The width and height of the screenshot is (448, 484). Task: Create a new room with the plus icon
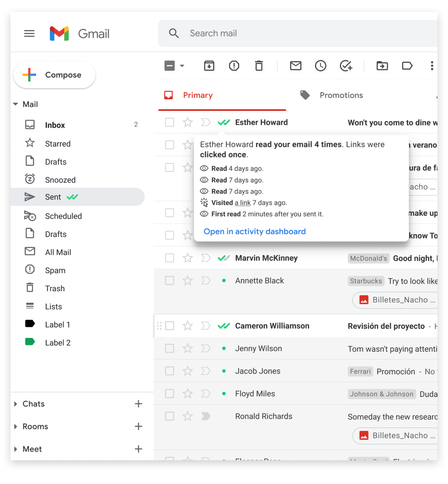click(139, 426)
